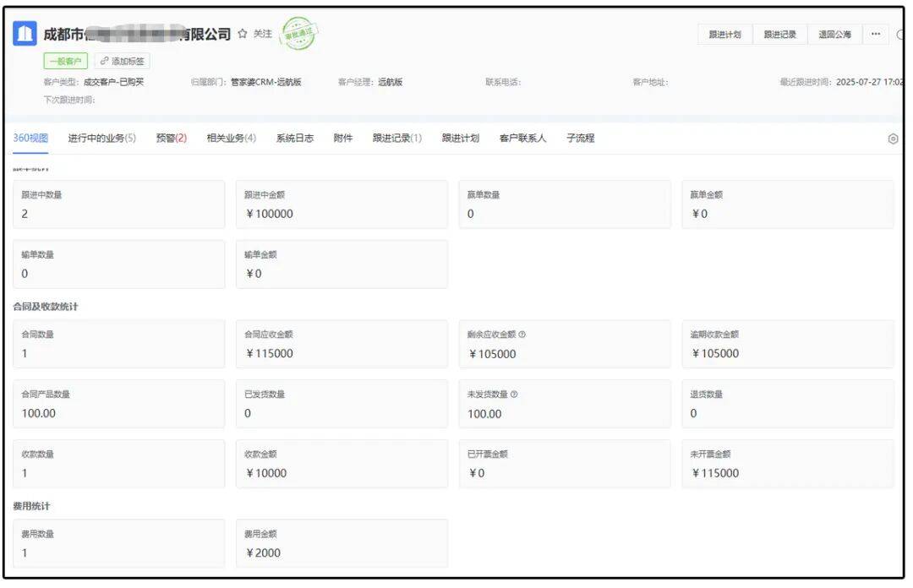Click the 最近跟进时间 date value
The height and width of the screenshot is (588, 913).
pos(869,82)
